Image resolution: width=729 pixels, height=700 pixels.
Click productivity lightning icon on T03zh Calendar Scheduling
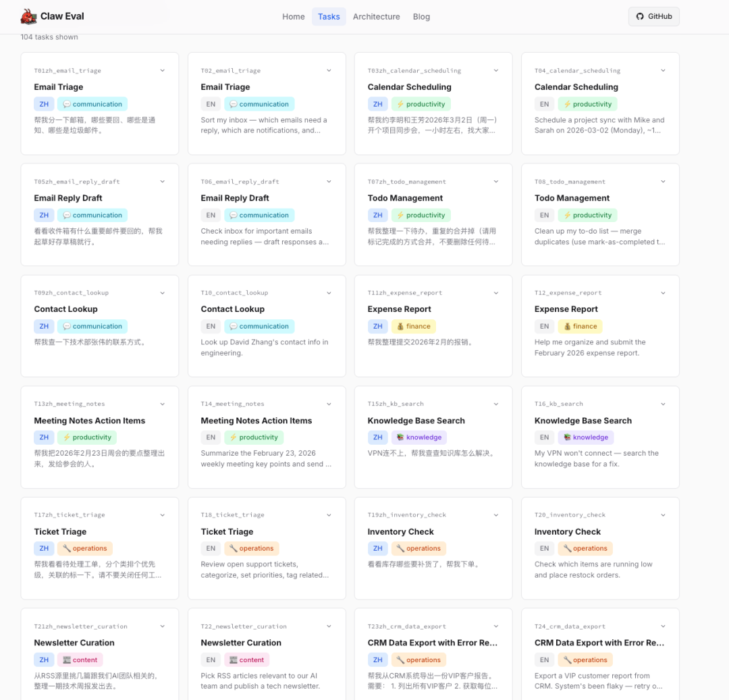[x=400, y=104]
